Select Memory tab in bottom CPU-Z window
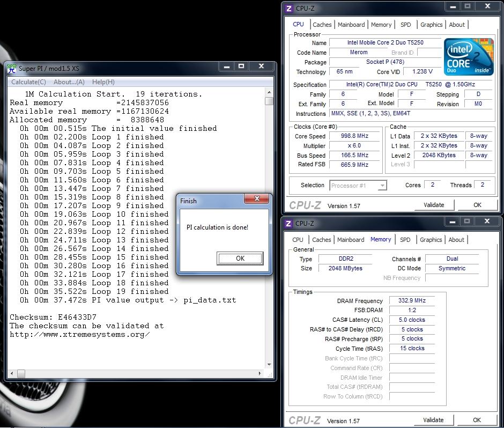Screen dimensions: 504x428 [381, 240]
